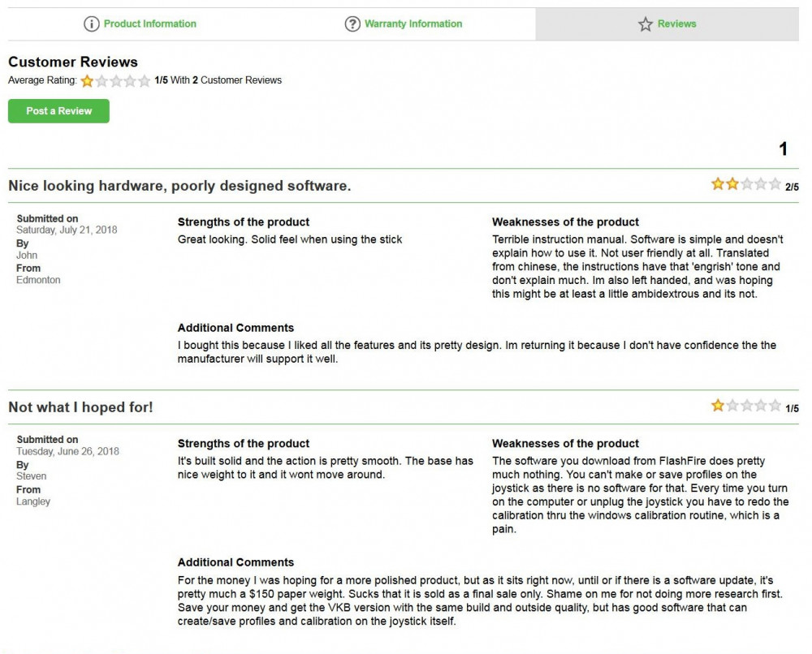Click the Saturday, July 21, 2018 submission date

(67, 230)
